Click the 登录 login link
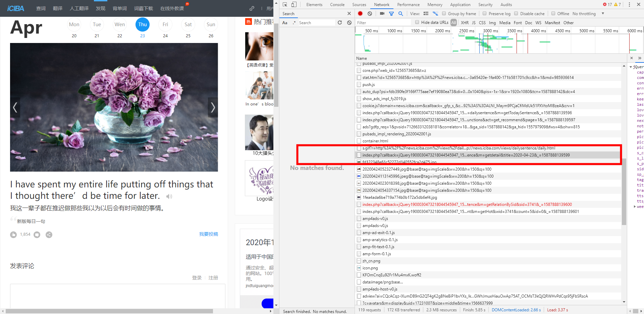The height and width of the screenshot is (314, 644). (x=197, y=278)
